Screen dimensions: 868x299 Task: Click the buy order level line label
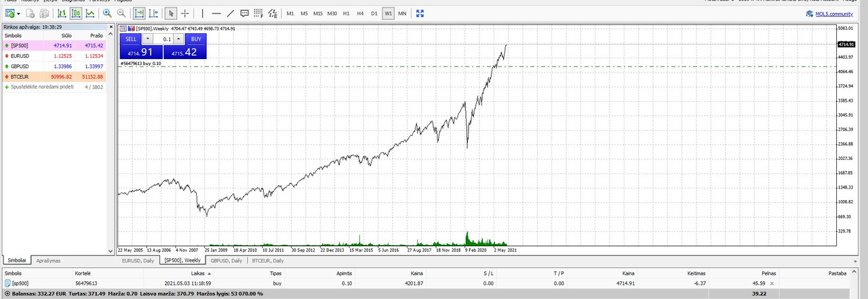(x=140, y=63)
